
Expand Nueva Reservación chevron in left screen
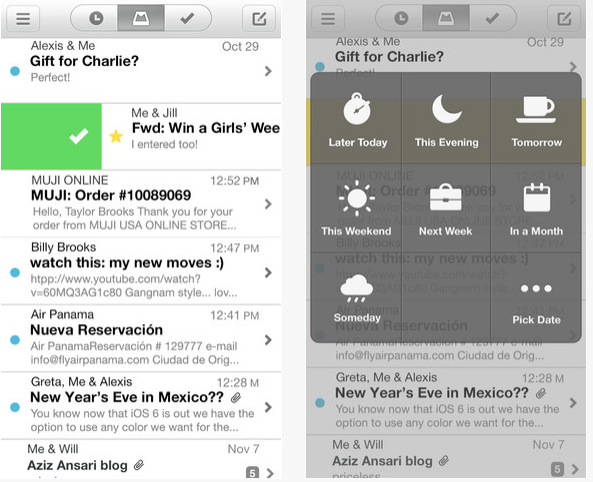pos(268,340)
